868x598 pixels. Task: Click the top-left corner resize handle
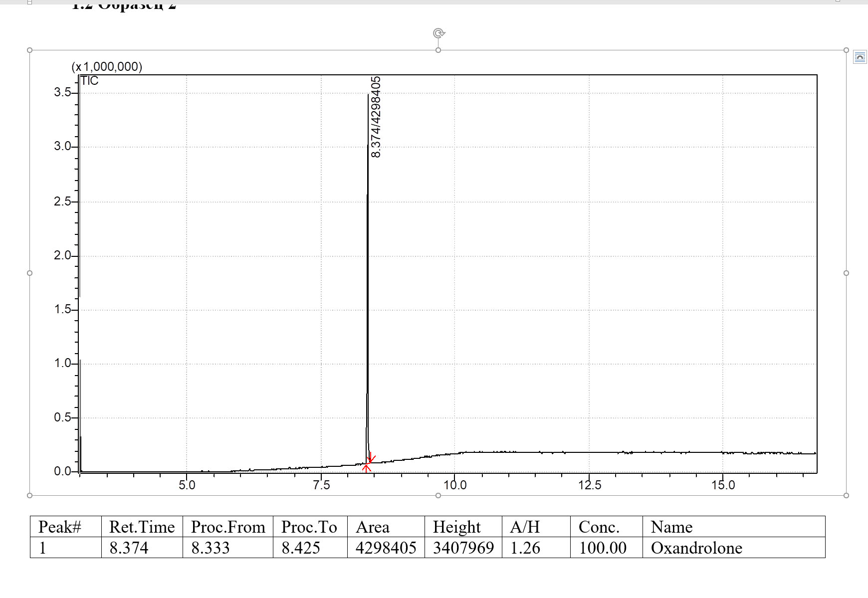coord(30,50)
